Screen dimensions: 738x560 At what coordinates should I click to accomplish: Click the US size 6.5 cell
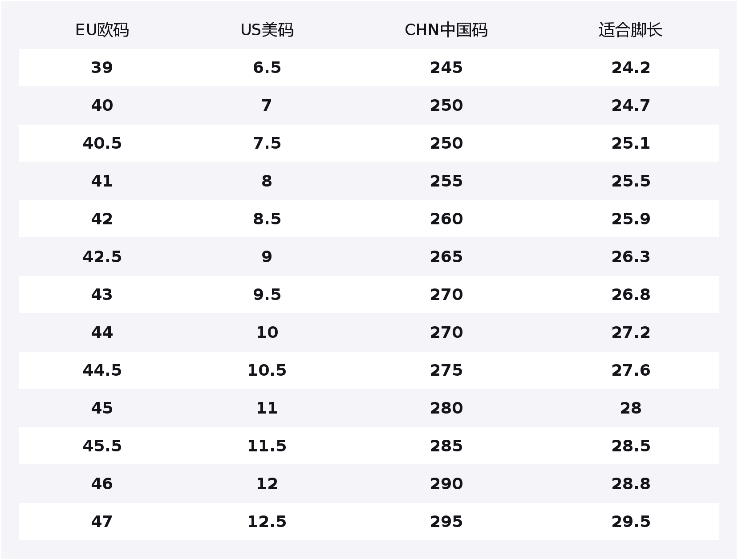(x=267, y=68)
